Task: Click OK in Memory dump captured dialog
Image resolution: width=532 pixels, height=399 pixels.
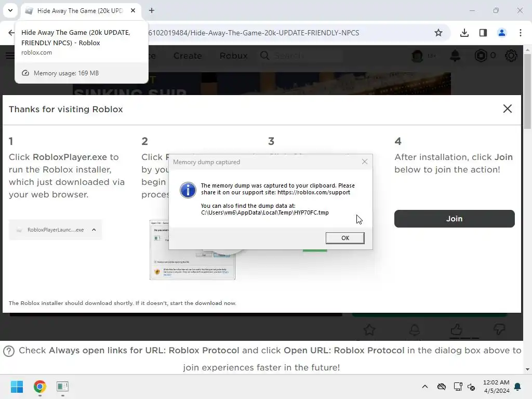Action: [x=345, y=238]
